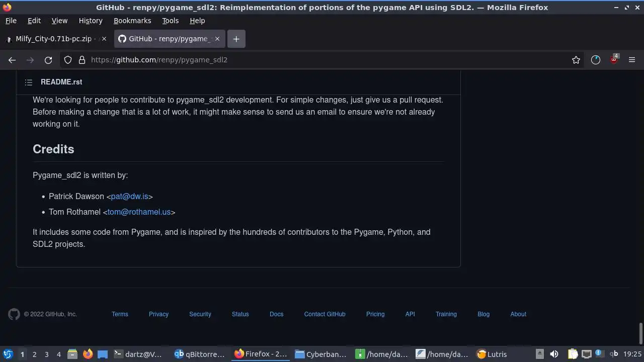Open the Help menu
This screenshot has width=644, height=362.
pyautogui.click(x=197, y=21)
